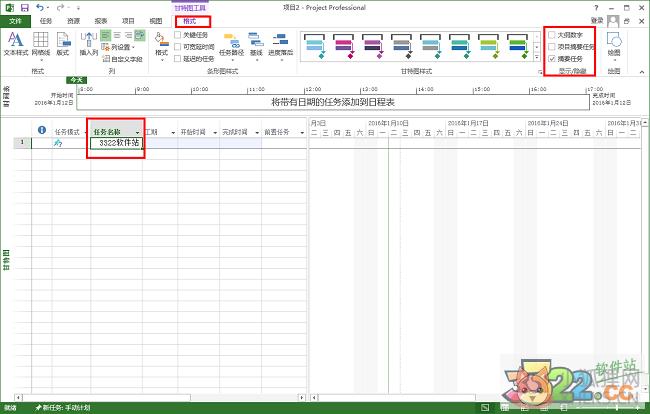Screen dimensions: 650x414
Task: Click Project app icon in title bar
Action: pyautogui.click(x=9, y=7)
